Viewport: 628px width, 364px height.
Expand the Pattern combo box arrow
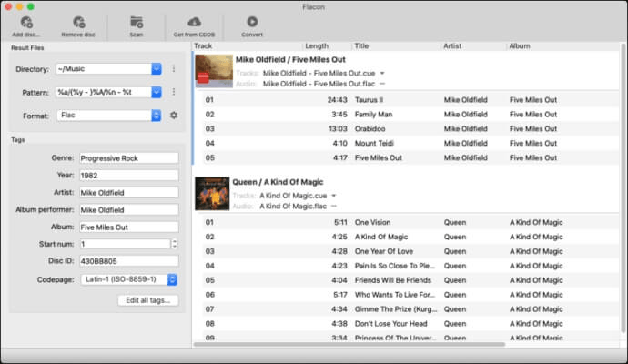click(157, 92)
